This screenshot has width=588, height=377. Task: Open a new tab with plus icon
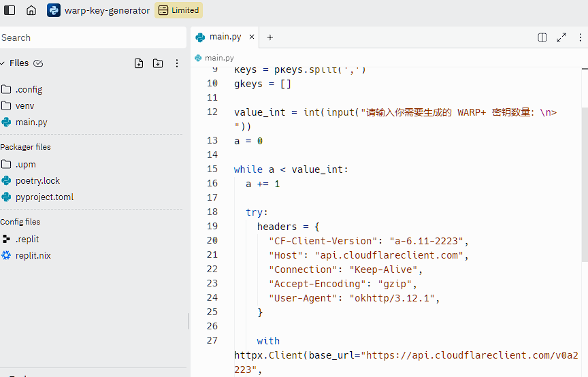click(270, 37)
